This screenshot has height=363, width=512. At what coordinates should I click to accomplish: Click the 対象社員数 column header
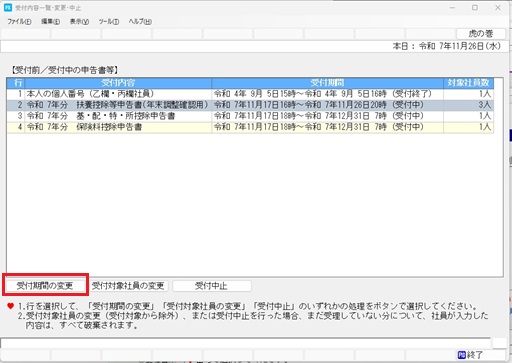point(468,83)
